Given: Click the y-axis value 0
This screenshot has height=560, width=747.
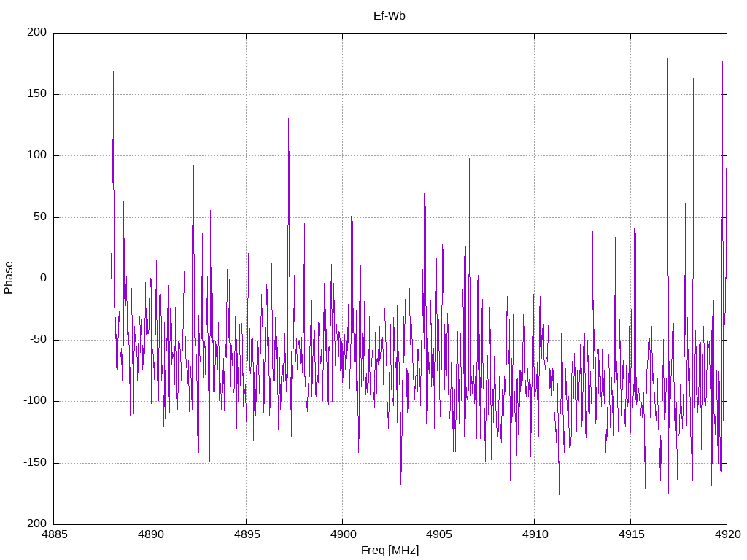Looking at the screenshot, I should pyautogui.click(x=44, y=278).
